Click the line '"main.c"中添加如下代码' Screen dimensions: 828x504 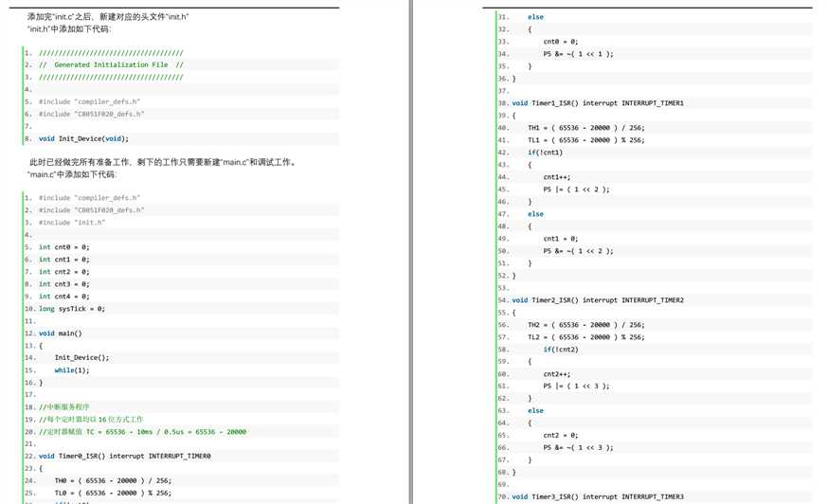72,174
